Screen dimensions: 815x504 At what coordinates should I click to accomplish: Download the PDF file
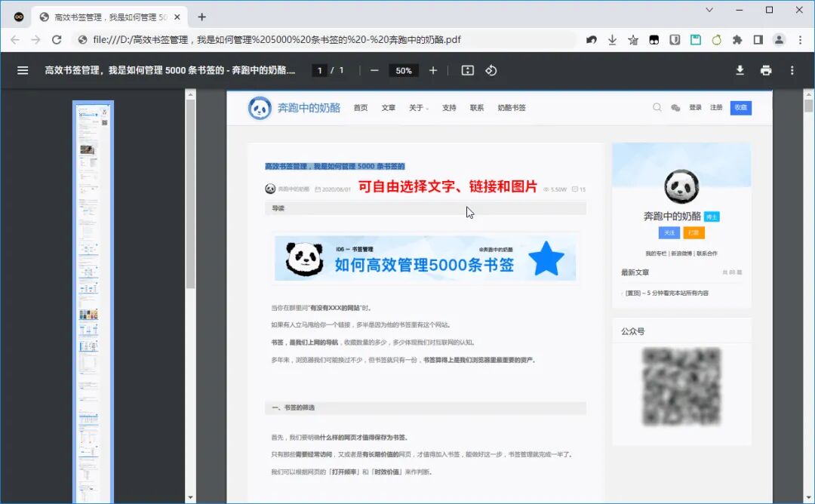tap(740, 70)
